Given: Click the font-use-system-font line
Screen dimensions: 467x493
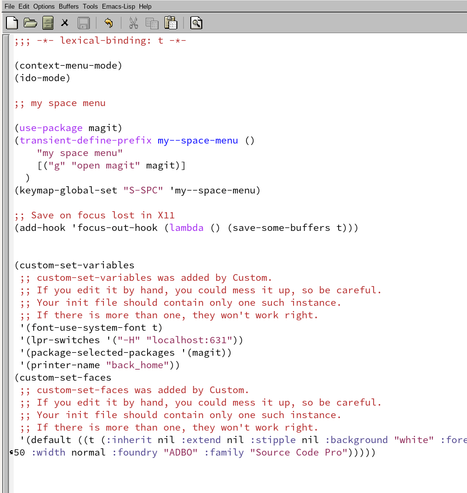Looking at the screenshot, I should (91, 328).
